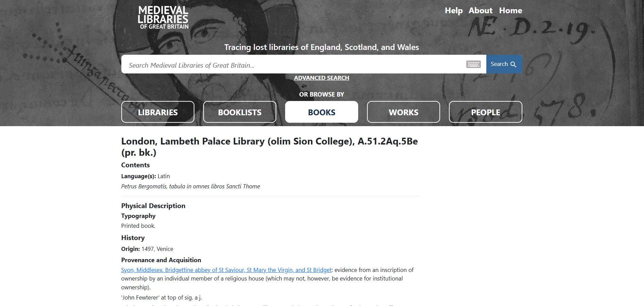The image size is (644, 306).
Task: Open the virtual keyboard icon in search bar
Action: 473,64
